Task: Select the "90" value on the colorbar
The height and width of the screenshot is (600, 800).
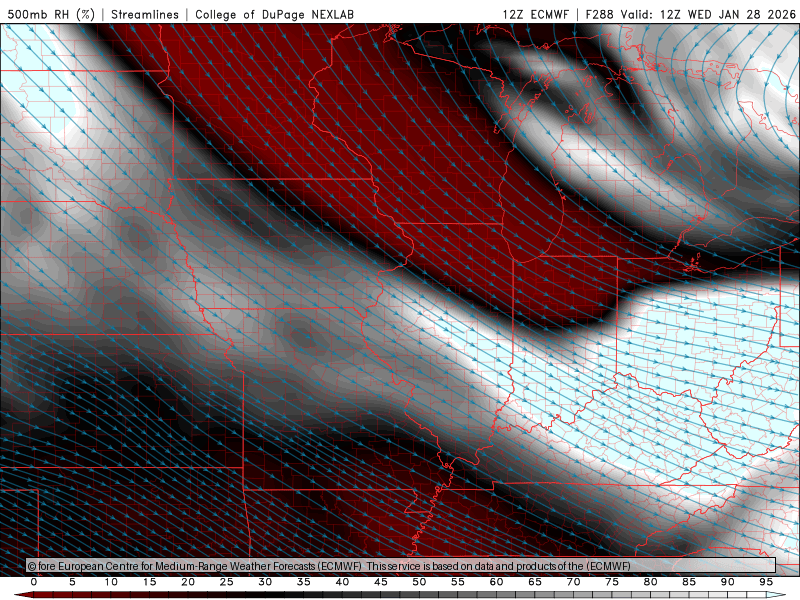Action: [727, 582]
